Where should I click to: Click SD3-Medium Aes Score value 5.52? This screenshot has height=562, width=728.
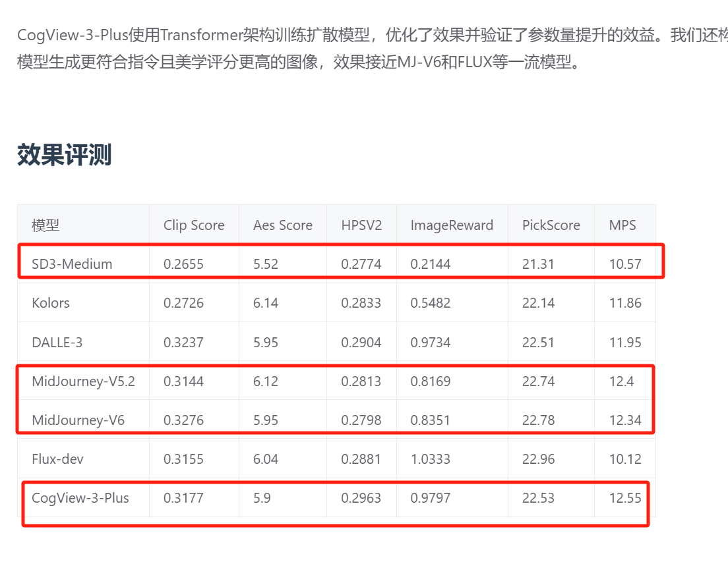pyautogui.click(x=266, y=264)
